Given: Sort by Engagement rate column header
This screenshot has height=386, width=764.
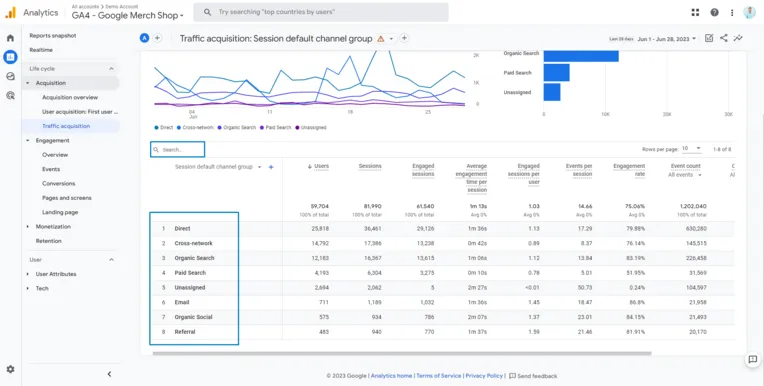Looking at the screenshot, I should click(x=629, y=170).
